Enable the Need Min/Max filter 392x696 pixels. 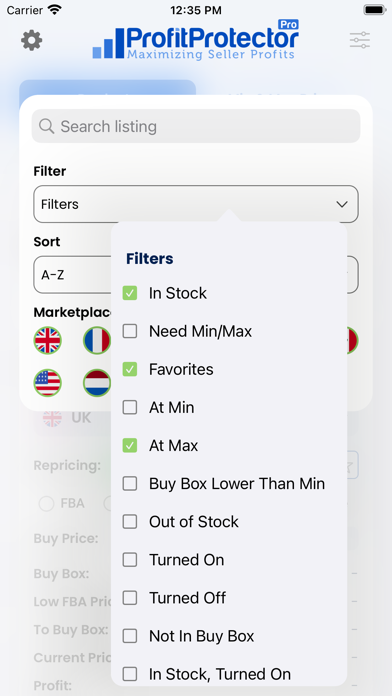coord(130,331)
